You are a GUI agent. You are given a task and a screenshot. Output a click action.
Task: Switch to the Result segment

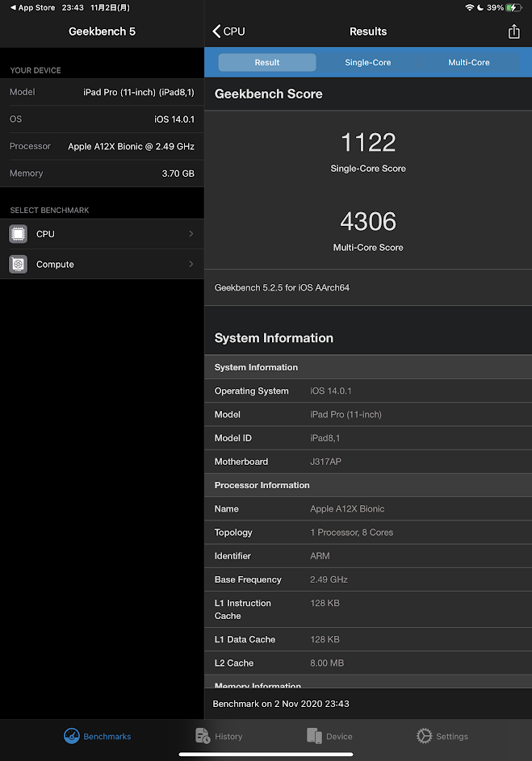[x=267, y=62]
